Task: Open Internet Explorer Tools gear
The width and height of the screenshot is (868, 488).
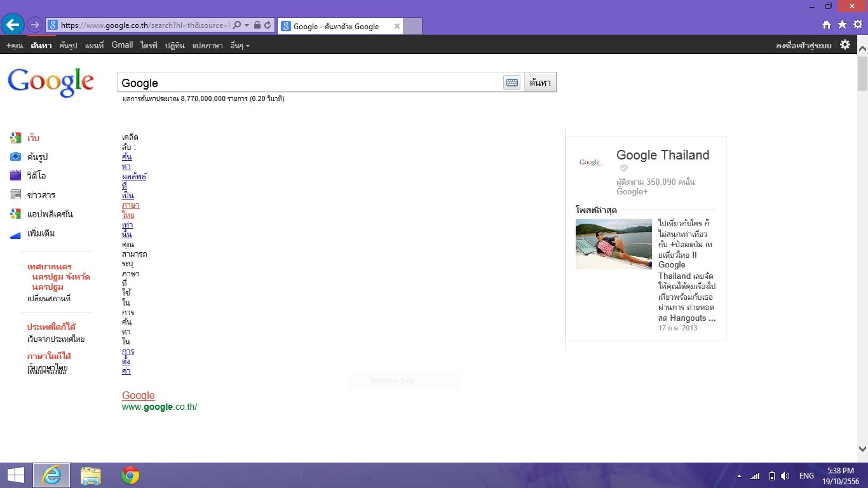Action: [858, 25]
